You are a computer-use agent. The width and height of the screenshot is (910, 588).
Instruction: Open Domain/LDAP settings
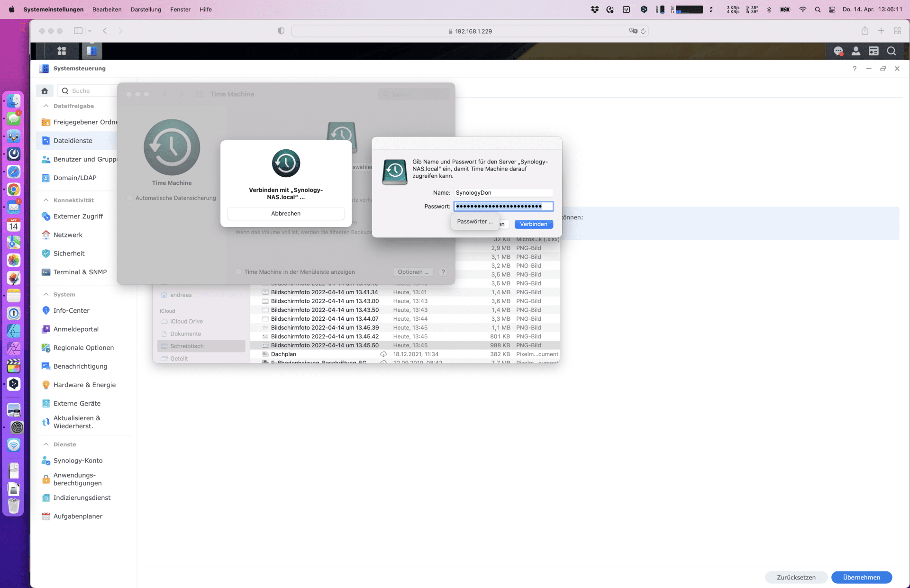(x=76, y=178)
